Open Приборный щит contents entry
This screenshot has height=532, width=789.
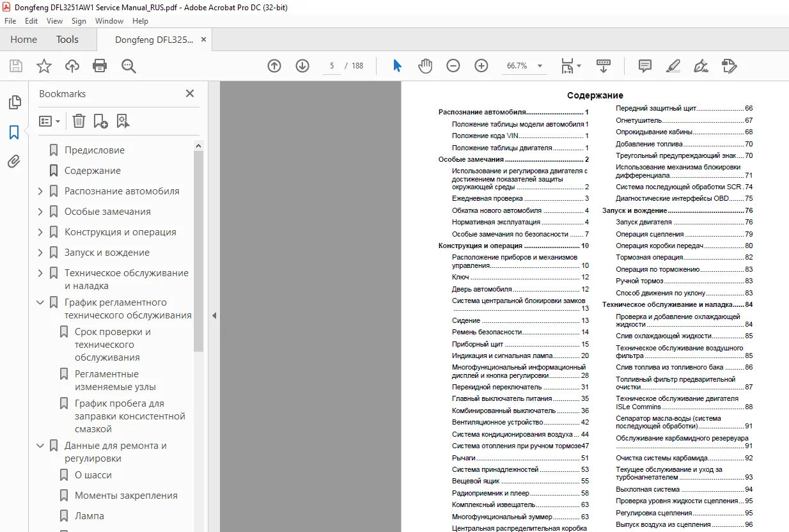coord(520,344)
